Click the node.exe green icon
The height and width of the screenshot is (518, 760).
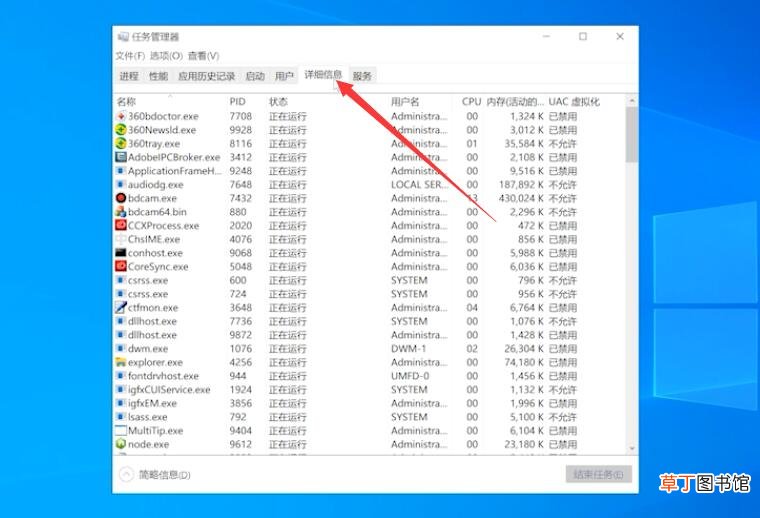click(x=121, y=444)
